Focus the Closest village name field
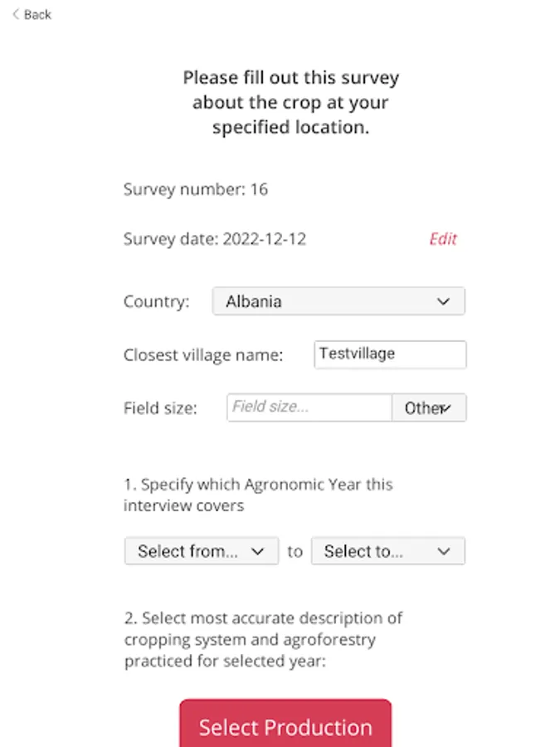This screenshot has width=560, height=747. (x=390, y=354)
